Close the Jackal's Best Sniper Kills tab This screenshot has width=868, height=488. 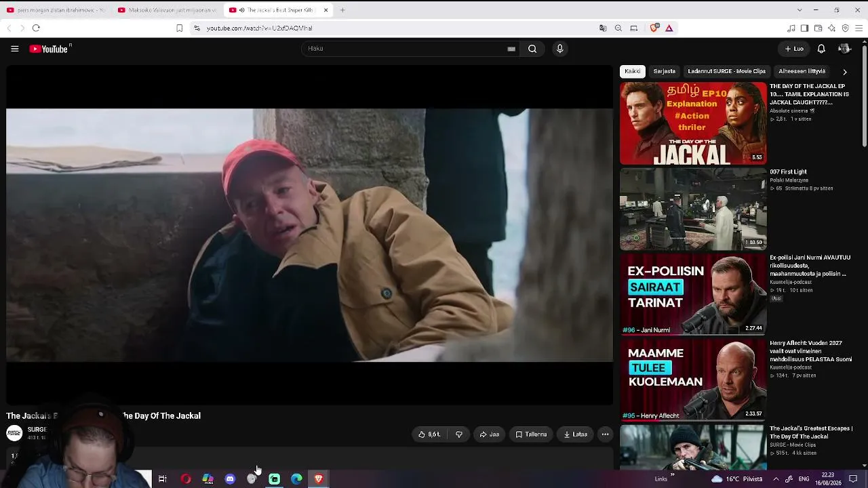click(325, 10)
